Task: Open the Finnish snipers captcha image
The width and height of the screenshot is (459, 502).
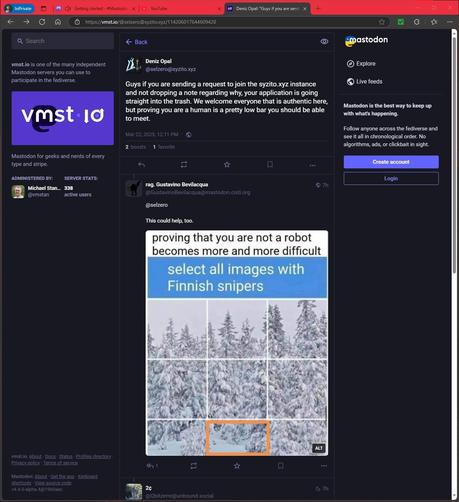Action: click(x=237, y=343)
